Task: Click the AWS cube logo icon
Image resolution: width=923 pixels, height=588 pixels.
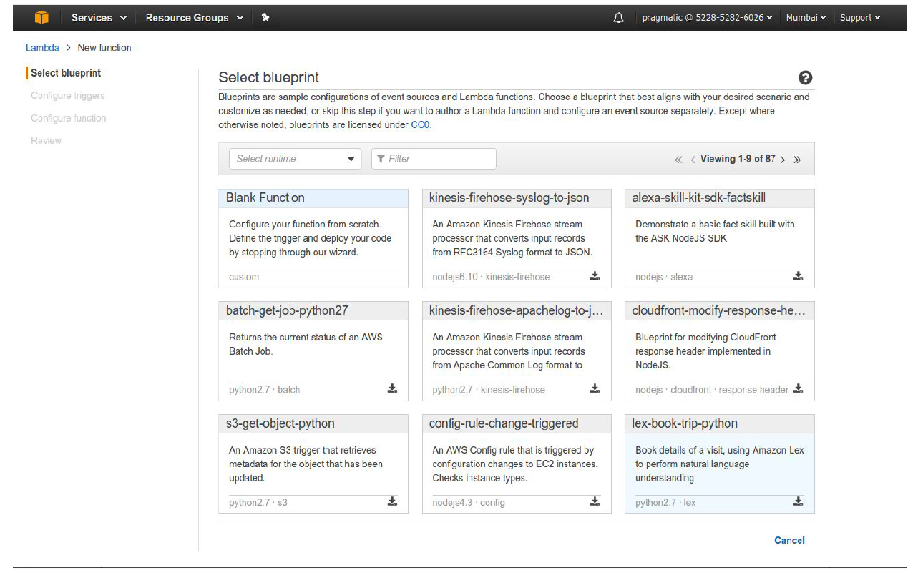Action: tap(41, 17)
